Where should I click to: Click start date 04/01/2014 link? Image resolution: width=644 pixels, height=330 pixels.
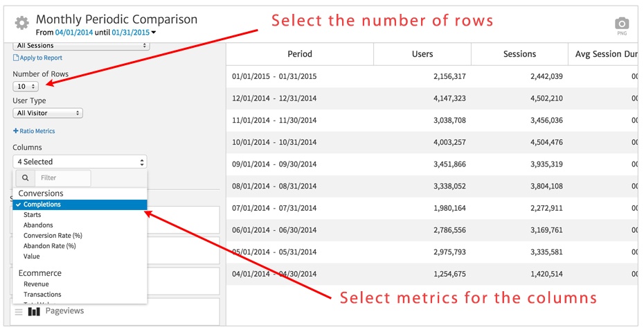tap(74, 33)
